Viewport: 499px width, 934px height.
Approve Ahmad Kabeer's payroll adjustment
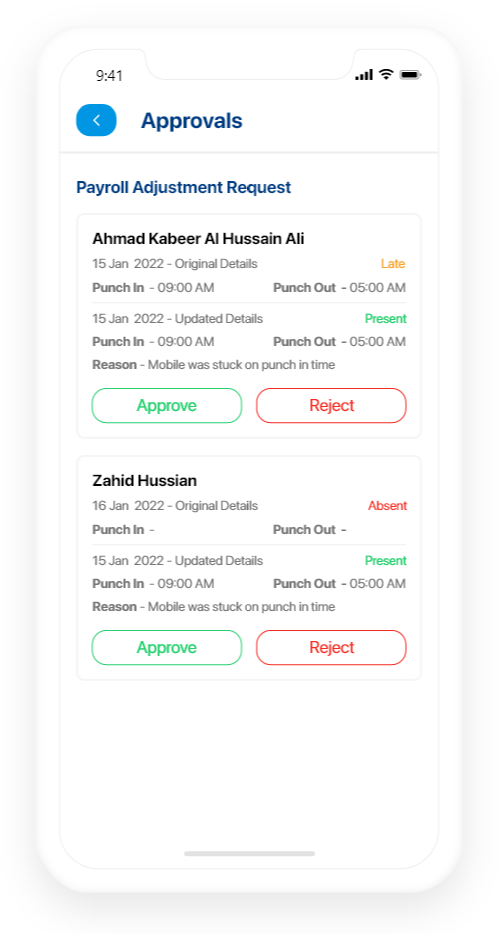pyautogui.click(x=167, y=406)
